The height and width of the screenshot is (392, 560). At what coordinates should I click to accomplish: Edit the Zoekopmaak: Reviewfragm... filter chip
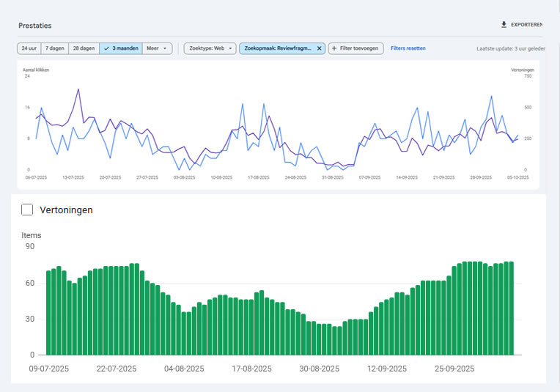pyautogui.click(x=279, y=48)
